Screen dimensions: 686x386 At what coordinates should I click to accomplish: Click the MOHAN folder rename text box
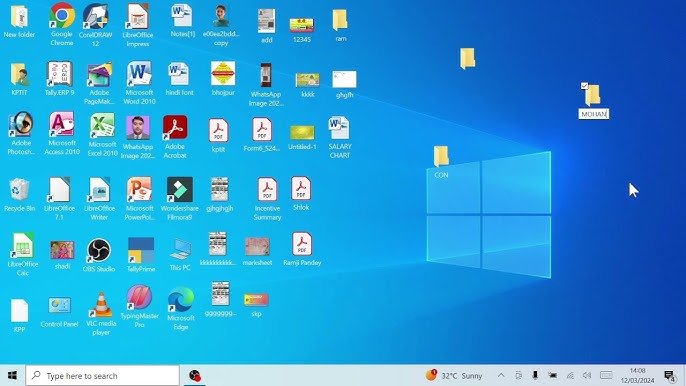point(594,114)
